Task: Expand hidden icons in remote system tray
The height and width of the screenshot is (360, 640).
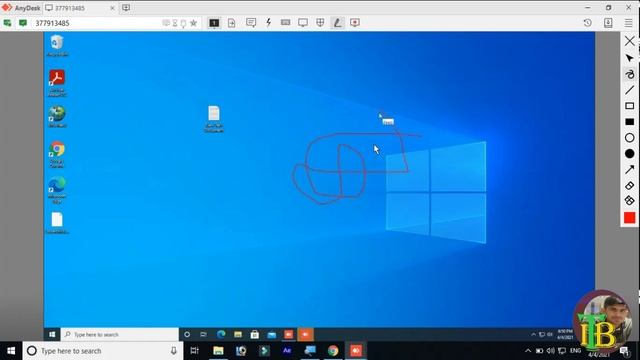Action: (533, 334)
